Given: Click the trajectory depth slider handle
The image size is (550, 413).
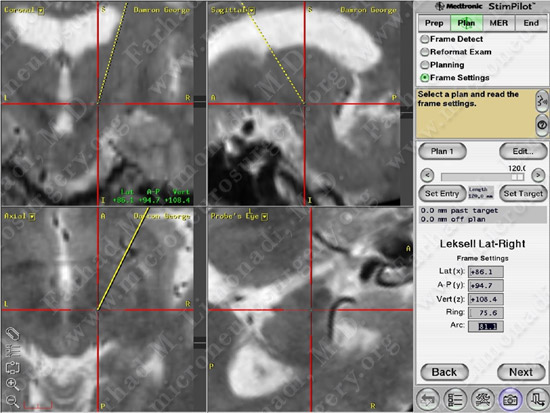Looking at the screenshot, I should 517,177.
